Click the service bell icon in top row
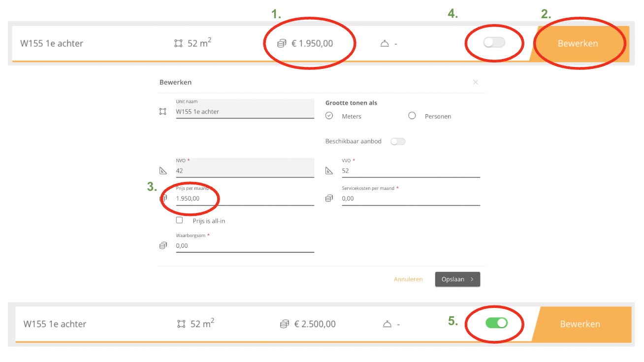Viewport: 644px width, 362px height. point(385,44)
